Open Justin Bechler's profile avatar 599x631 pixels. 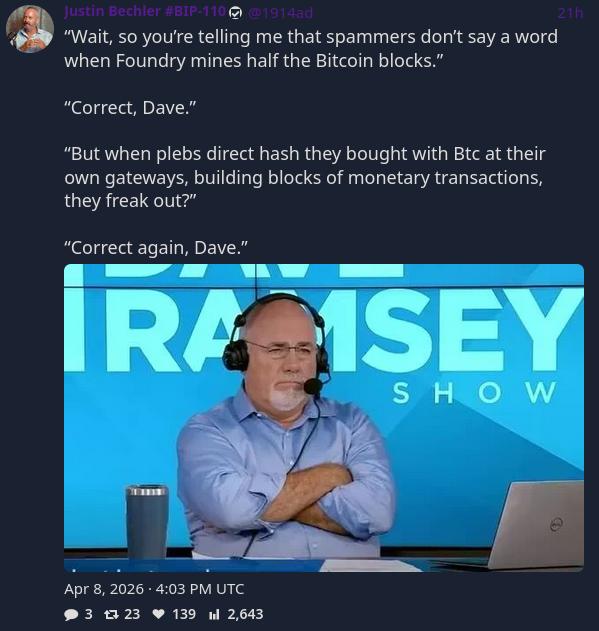[x=30, y=29]
